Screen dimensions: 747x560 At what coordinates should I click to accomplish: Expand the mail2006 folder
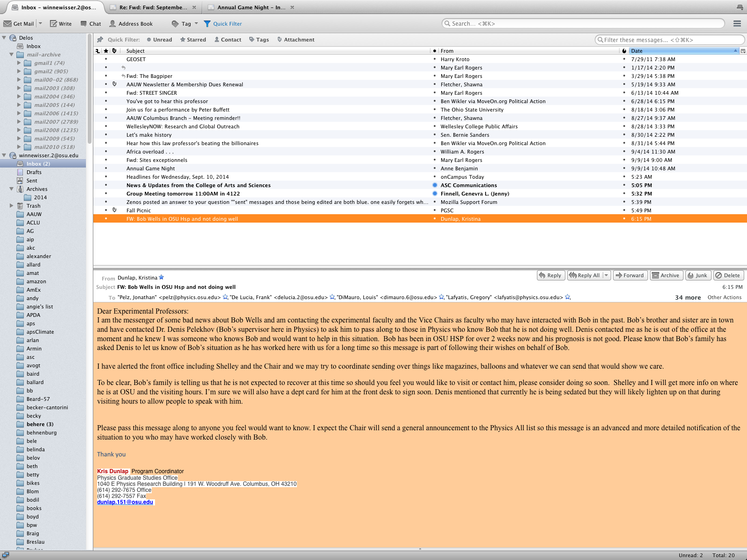[19, 113]
